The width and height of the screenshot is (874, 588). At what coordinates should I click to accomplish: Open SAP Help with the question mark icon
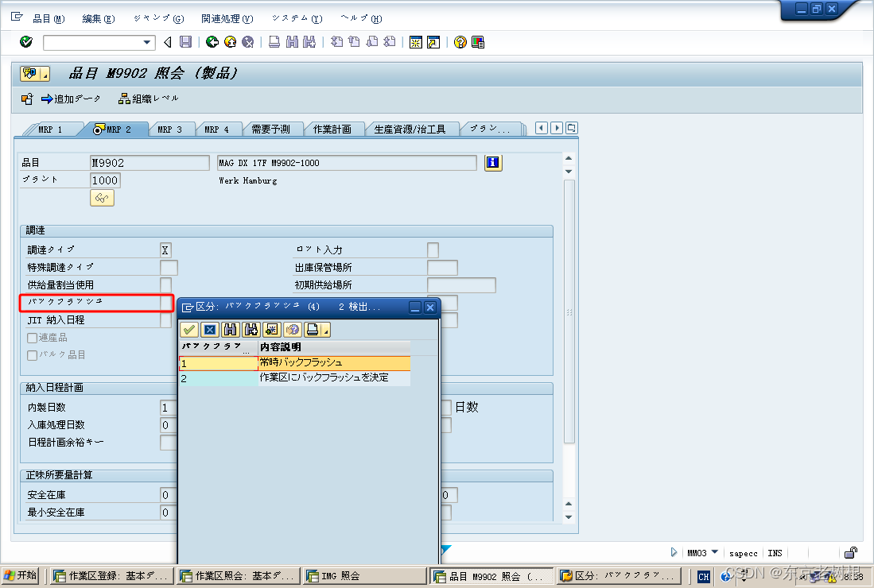click(460, 42)
